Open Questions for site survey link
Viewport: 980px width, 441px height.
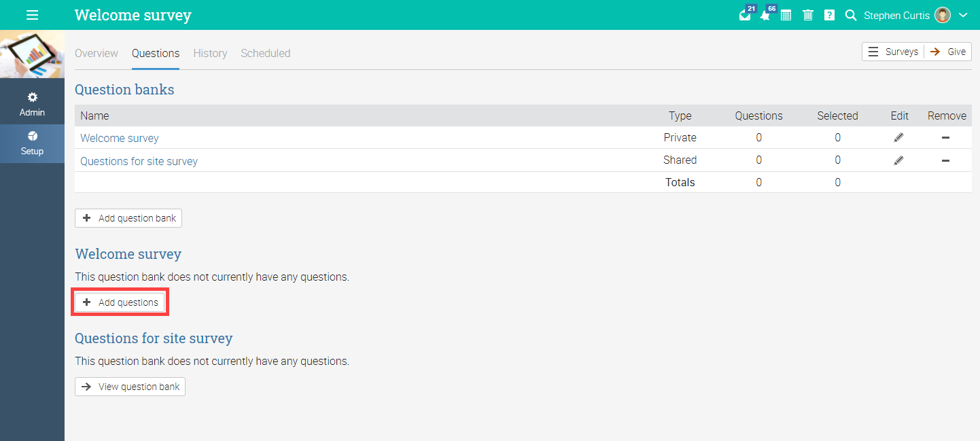(139, 161)
